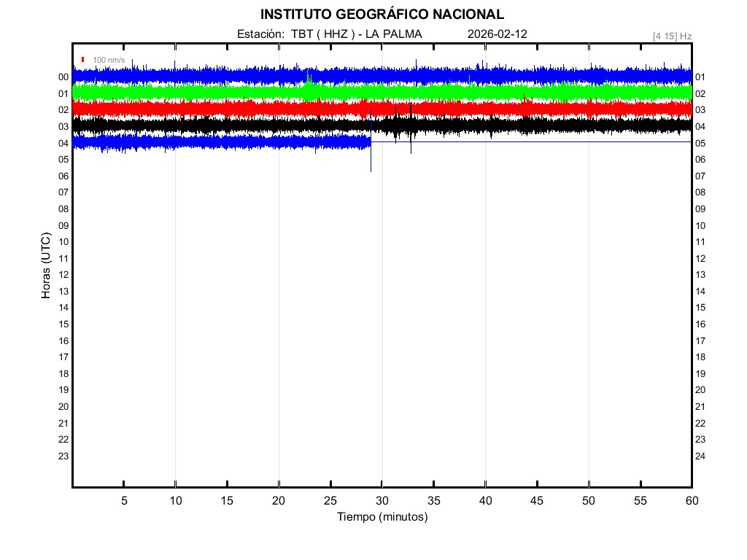Click minute tick label 60 on Tiempo axis

[x=692, y=500]
